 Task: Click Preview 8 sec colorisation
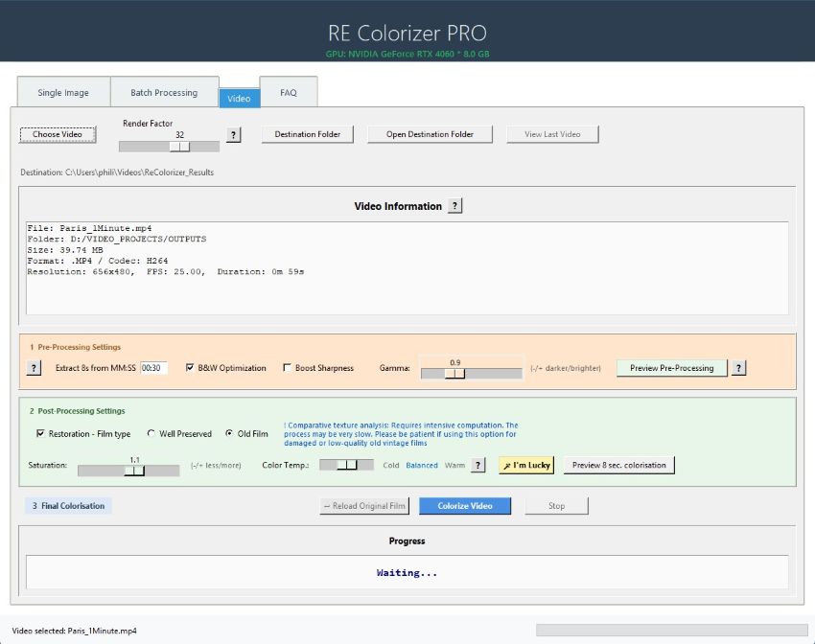pos(617,464)
